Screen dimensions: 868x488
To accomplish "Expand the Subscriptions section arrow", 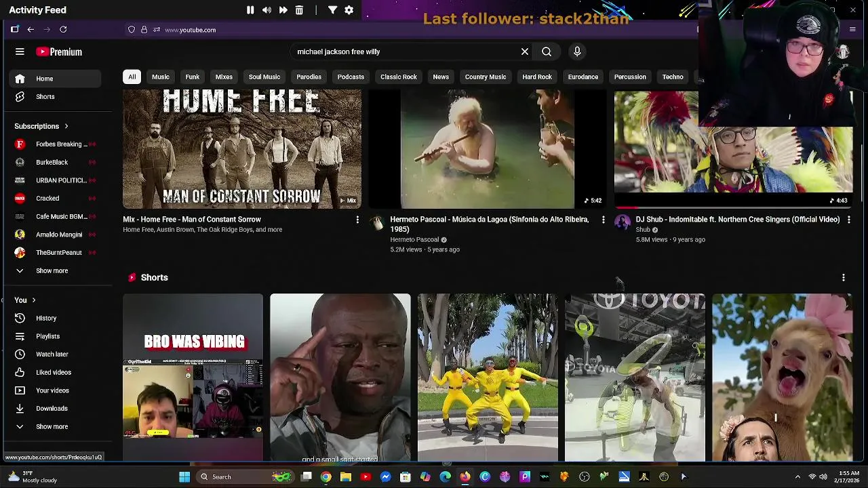I will 66,126.
